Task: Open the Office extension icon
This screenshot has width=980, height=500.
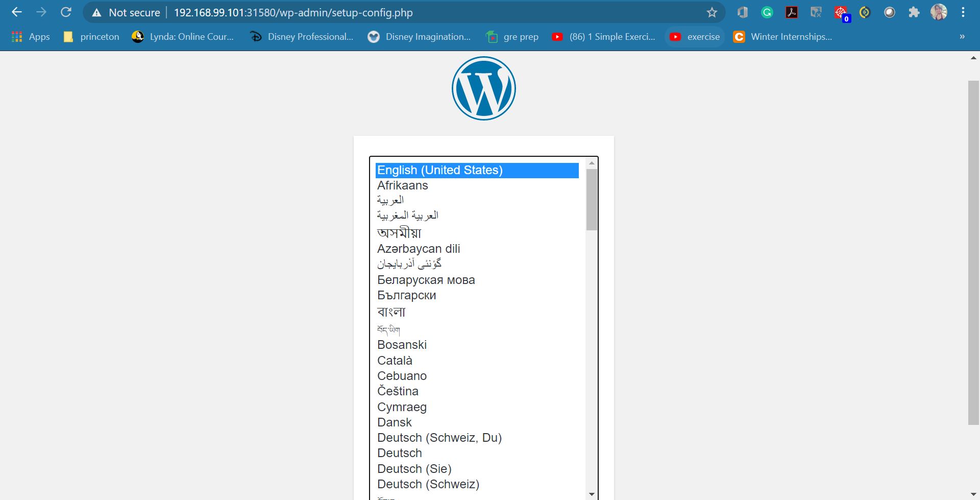Action: (x=743, y=12)
